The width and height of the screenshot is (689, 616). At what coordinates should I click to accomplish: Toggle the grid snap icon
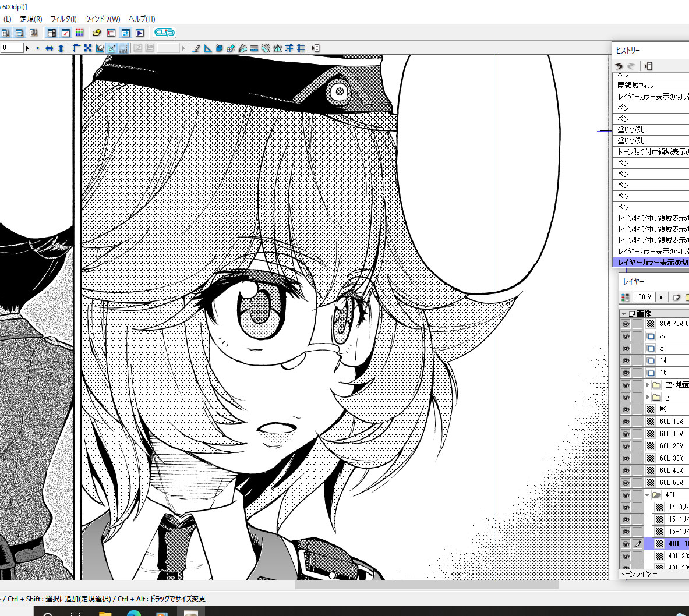(301, 48)
